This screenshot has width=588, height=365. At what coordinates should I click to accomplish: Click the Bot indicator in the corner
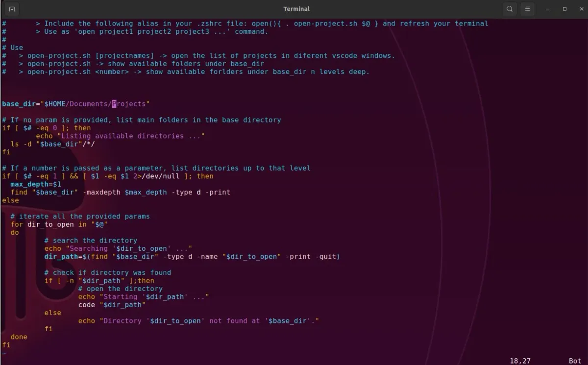[x=575, y=361]
